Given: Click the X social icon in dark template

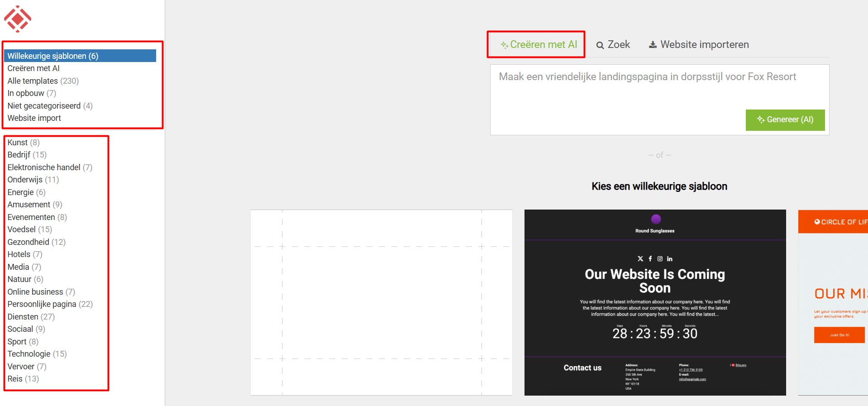Looking at the screenshot, I should click(x=640, y=259).
